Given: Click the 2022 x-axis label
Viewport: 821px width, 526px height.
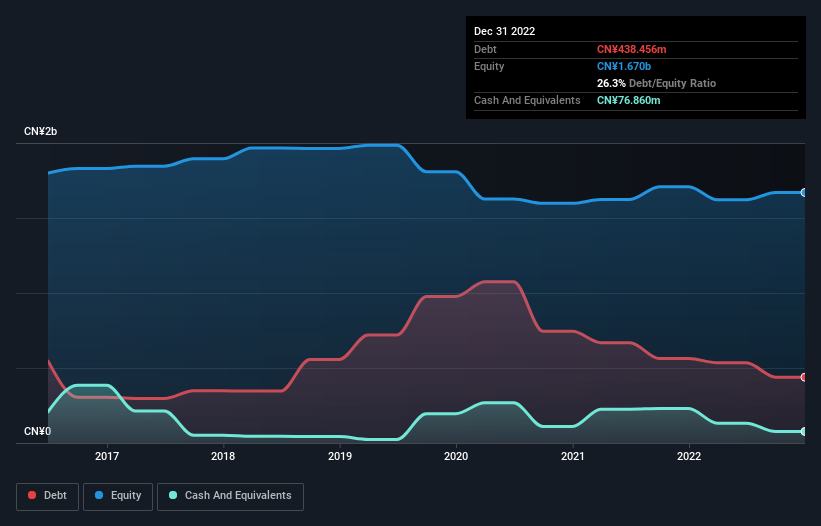Looking at the screenshot, I should 689,456.
